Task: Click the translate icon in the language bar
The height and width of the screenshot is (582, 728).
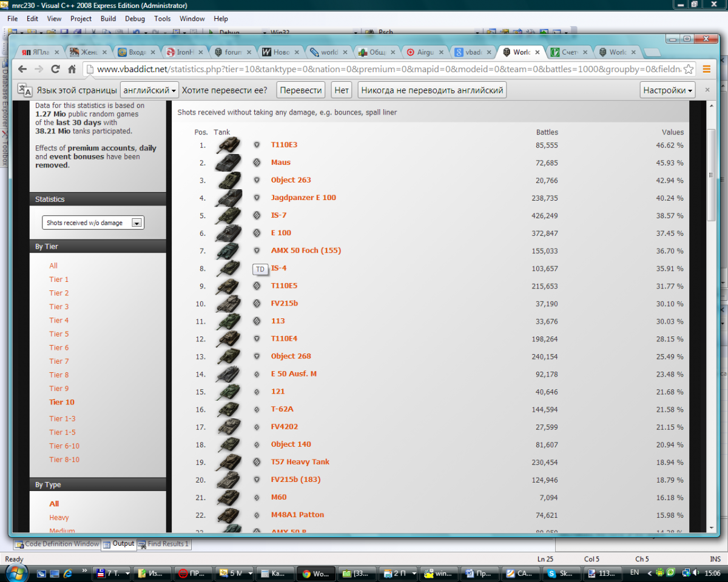Action: coord(25,90)
